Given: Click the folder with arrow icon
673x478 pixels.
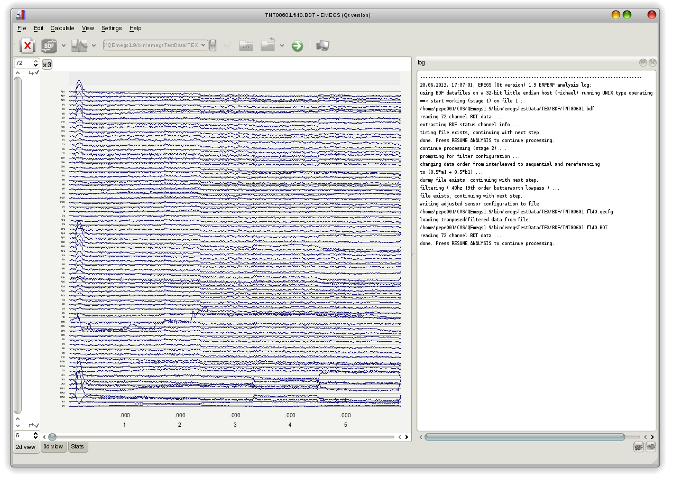Looking at the screenshot, I should (x=268, y=46).
